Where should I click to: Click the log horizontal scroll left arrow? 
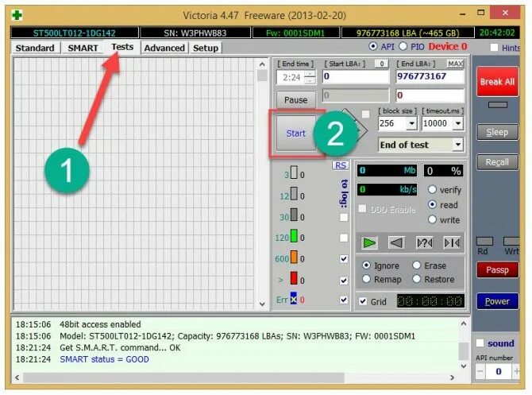point(17,378)
